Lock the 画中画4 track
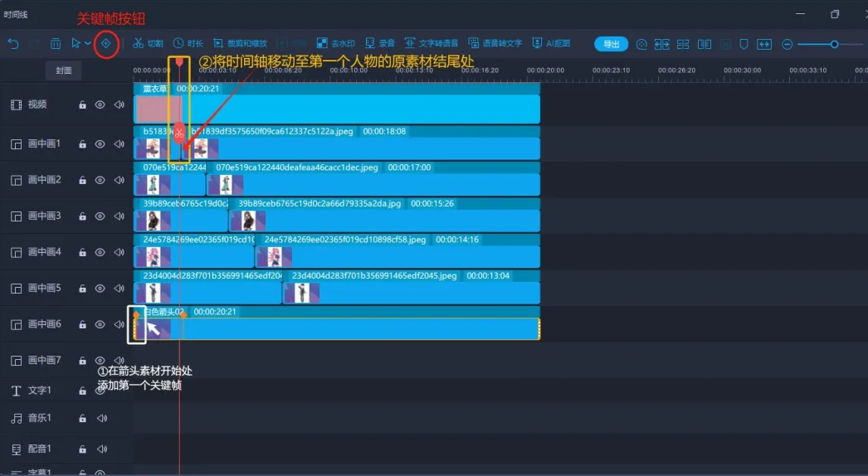This screenshot has height=476, width=868. (x=82, y=252)
